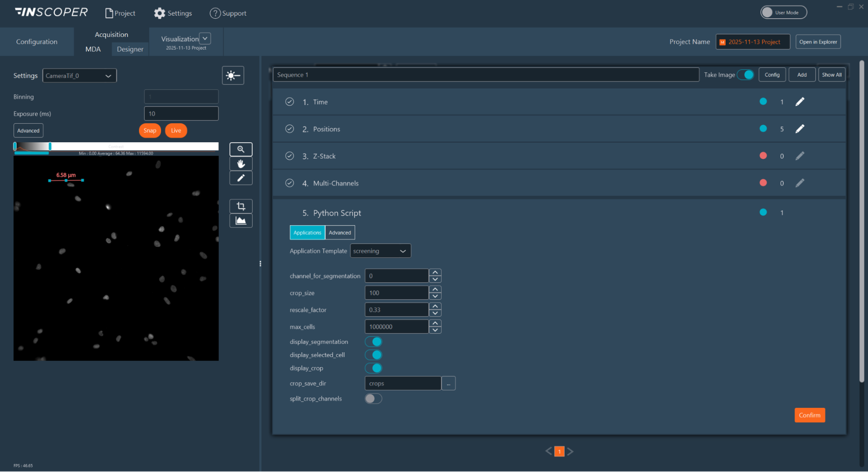
Task: Click the right contrast slider handle
Action: point(50,146)
